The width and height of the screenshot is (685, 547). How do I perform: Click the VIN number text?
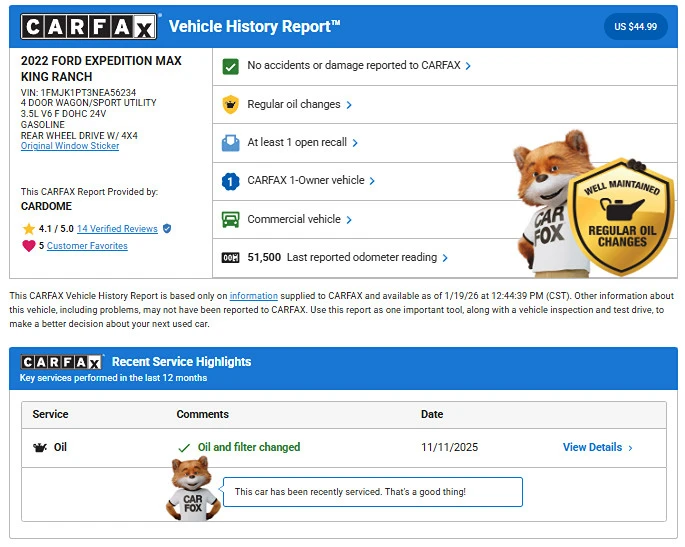point(78,93)
